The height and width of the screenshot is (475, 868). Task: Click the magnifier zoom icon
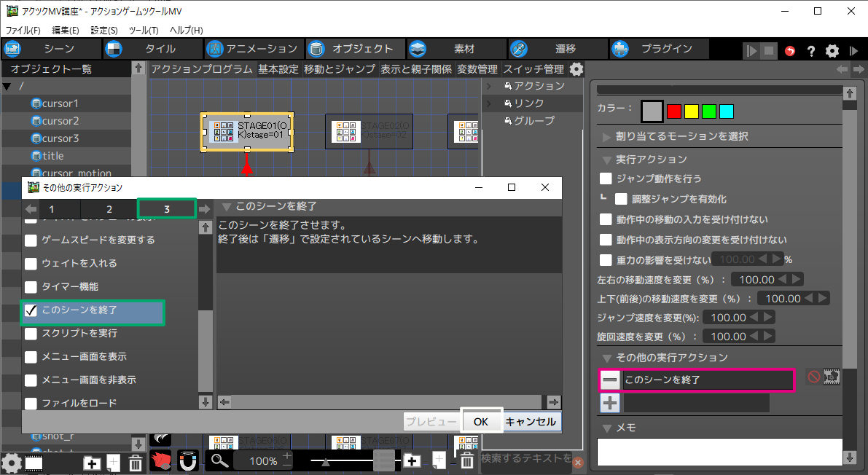pyautogui.click(x=219, y=460)
